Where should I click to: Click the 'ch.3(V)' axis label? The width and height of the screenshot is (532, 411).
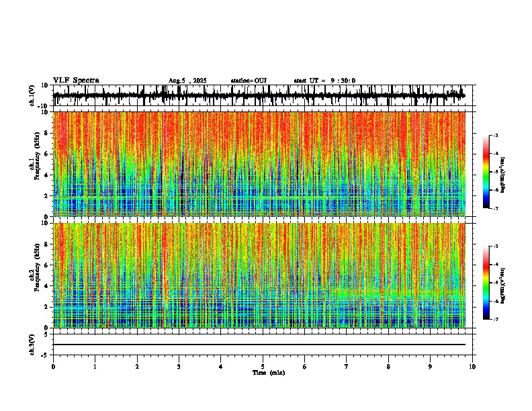coord(32,345)
